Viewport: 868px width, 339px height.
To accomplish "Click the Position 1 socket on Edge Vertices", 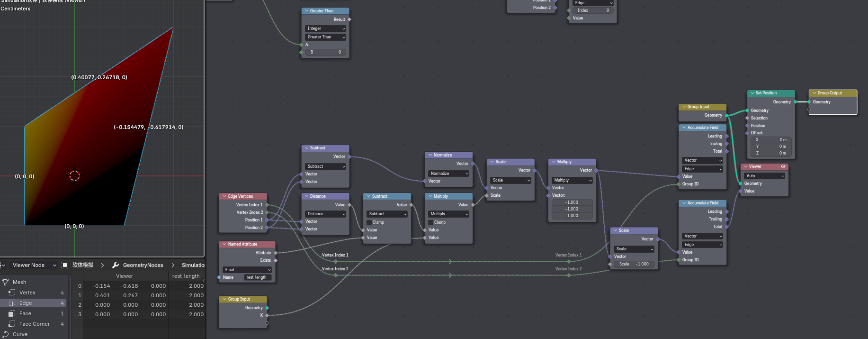I will 267,220.
